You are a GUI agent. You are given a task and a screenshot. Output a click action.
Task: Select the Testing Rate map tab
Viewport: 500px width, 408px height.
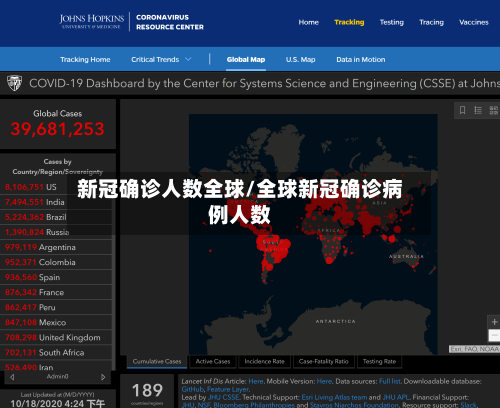pyautogui.click(x=379, y=361)
